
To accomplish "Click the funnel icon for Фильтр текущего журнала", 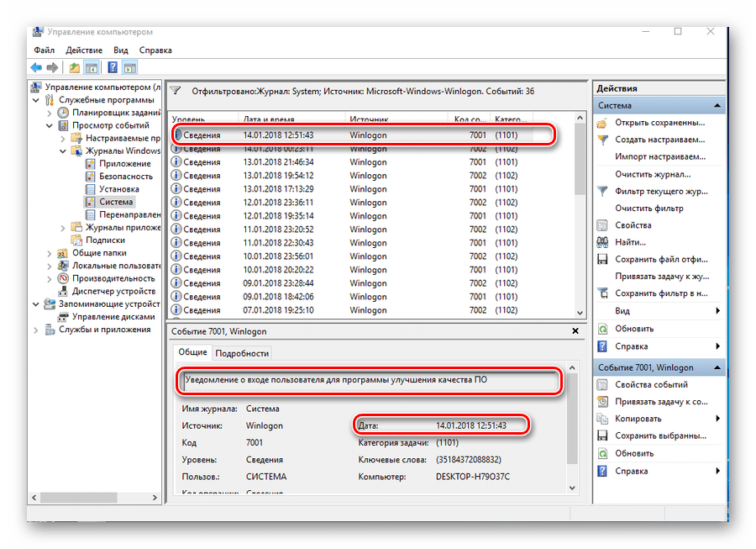I will tap(602, 191).
